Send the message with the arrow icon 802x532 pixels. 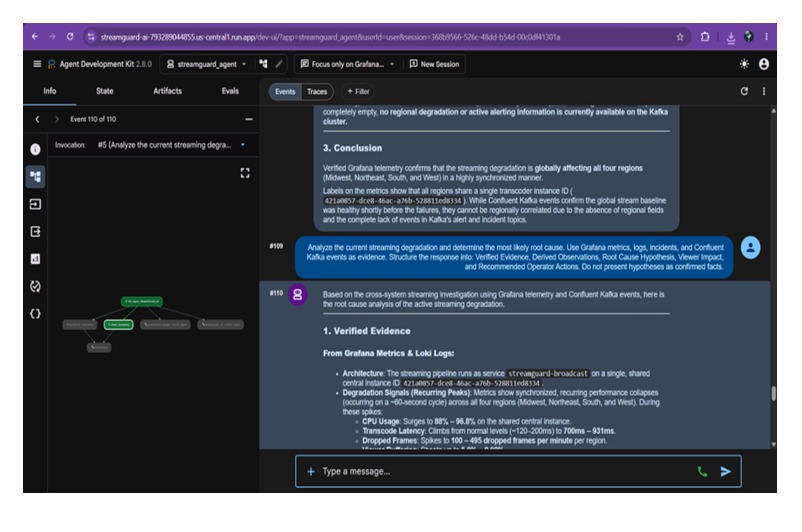click(726, 471)
